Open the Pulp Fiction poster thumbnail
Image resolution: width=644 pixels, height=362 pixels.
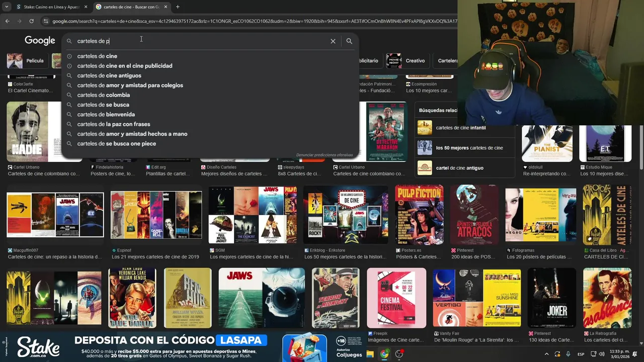(x=419, y=215)
